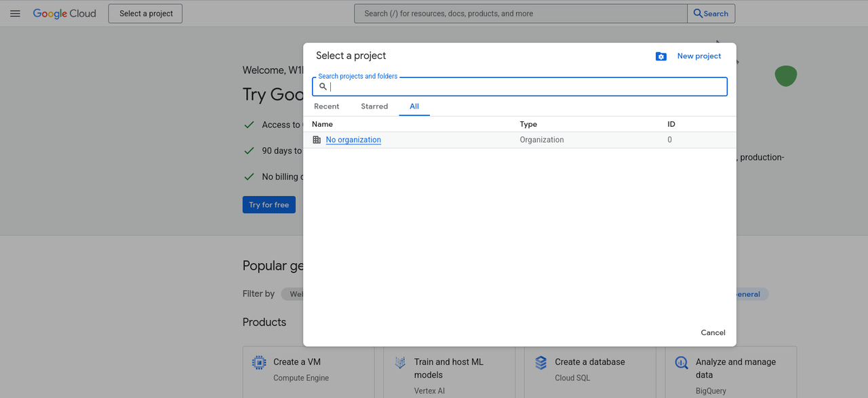
Task: Click the Try for free button
Action: [269, 205]
